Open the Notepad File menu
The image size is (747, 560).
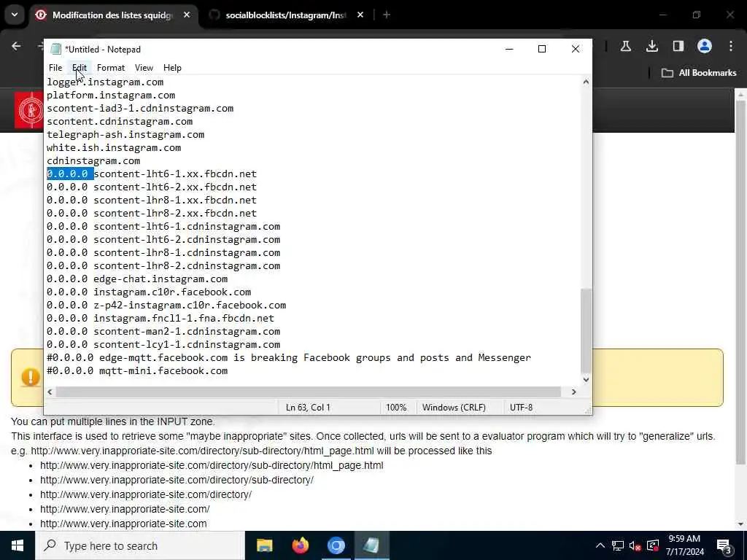pos(55,68)
